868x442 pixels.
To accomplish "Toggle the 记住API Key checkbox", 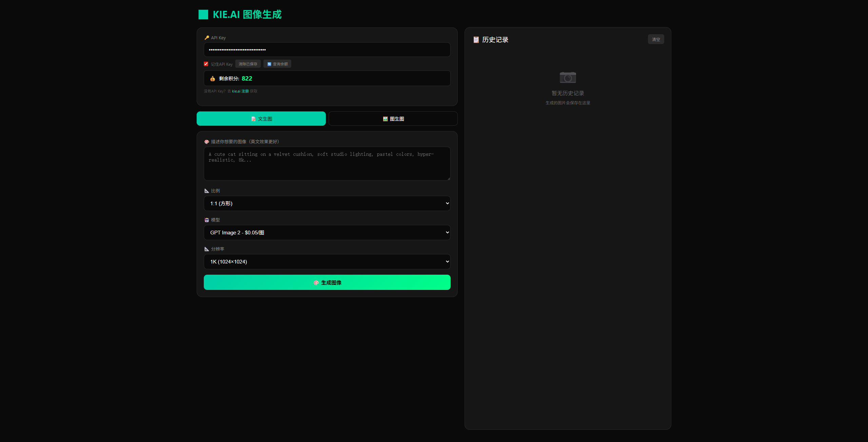I will tap(206, 64).
